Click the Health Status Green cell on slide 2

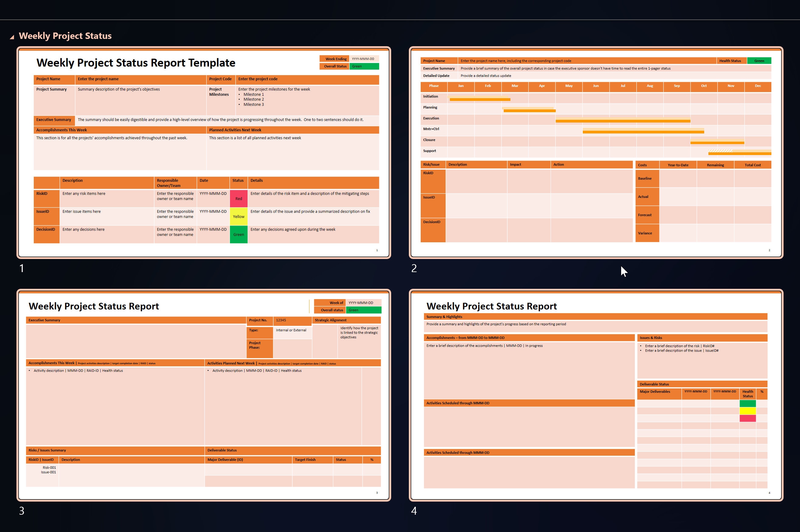coord(759,60)
